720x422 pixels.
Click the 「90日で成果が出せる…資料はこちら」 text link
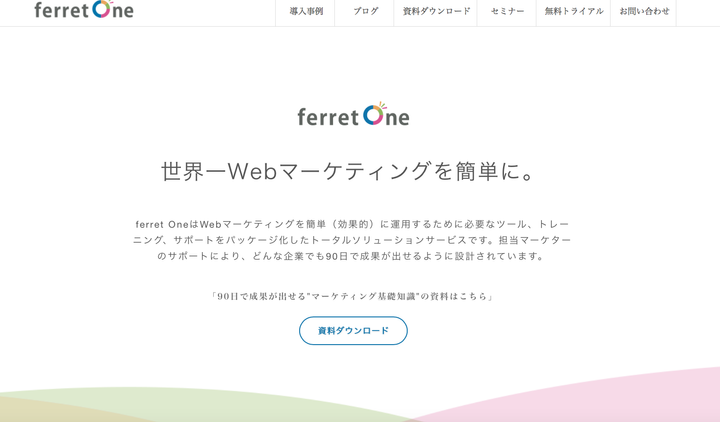[x=352, y=296]
